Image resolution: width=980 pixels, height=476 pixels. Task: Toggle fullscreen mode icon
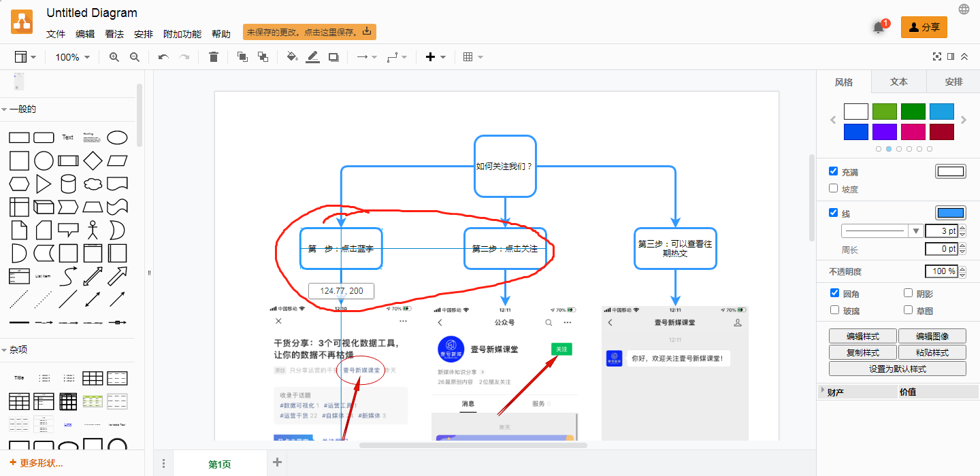click(x=937, y=56)
